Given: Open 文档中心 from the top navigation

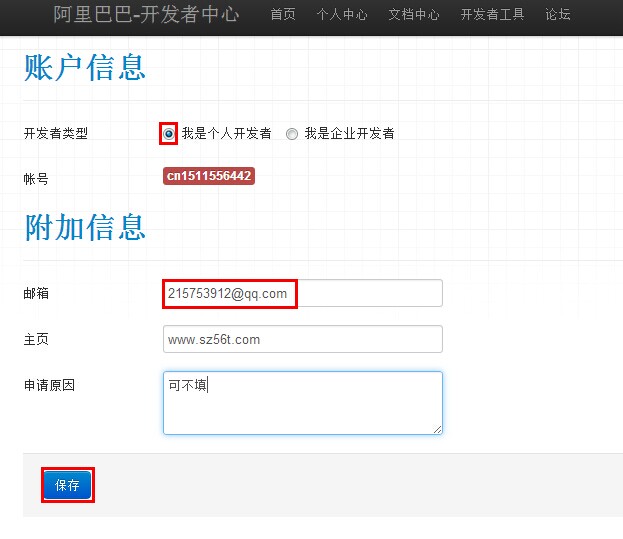Looking at the screenshot, I should click(x=413, y=15).
